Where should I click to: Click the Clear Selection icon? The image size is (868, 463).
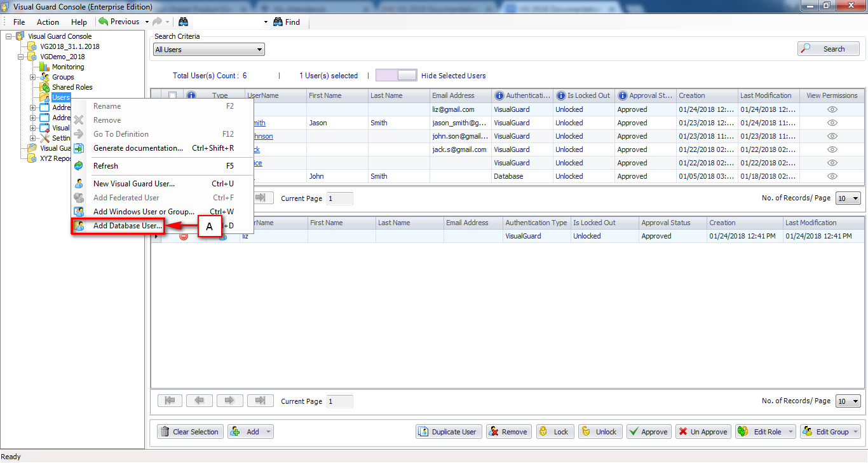[164, 431]
